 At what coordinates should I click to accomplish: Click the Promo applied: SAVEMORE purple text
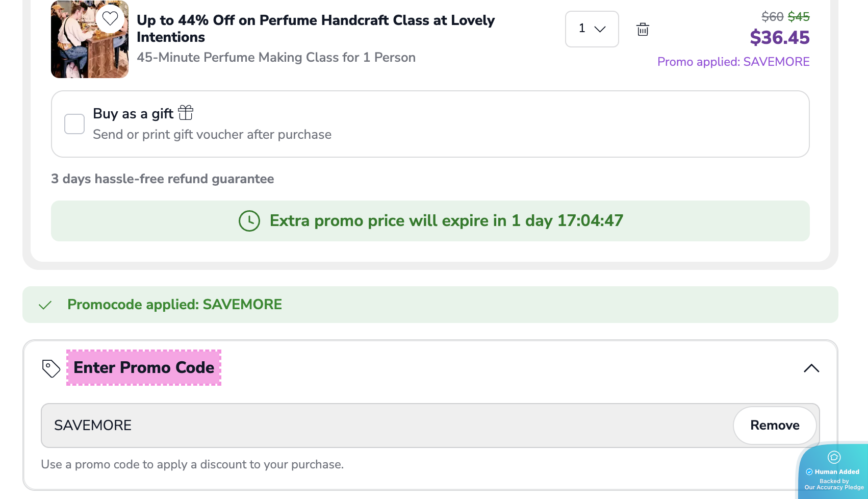click(x=733, y=62)
